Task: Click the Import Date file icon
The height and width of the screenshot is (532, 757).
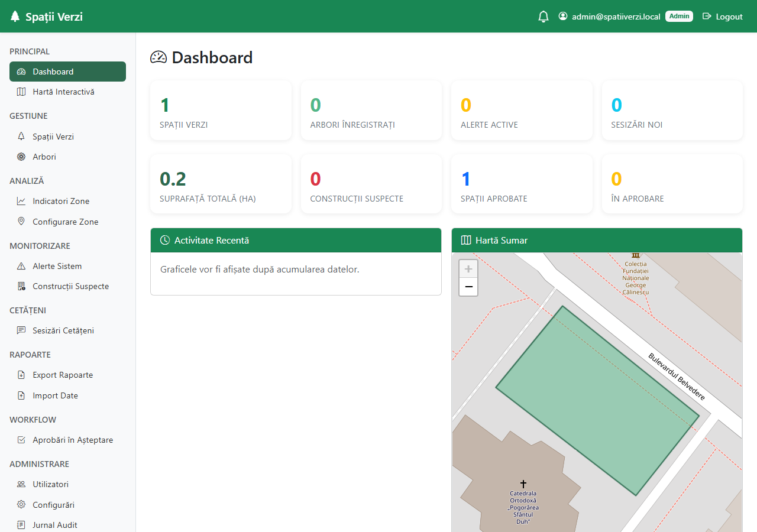Action: tap(21, 395)
